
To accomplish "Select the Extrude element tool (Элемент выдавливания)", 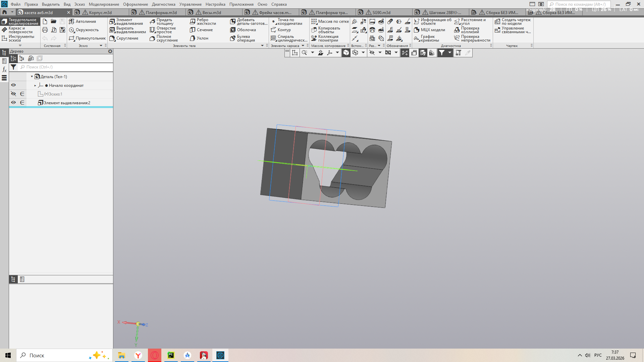I will (x=126, y=22).
